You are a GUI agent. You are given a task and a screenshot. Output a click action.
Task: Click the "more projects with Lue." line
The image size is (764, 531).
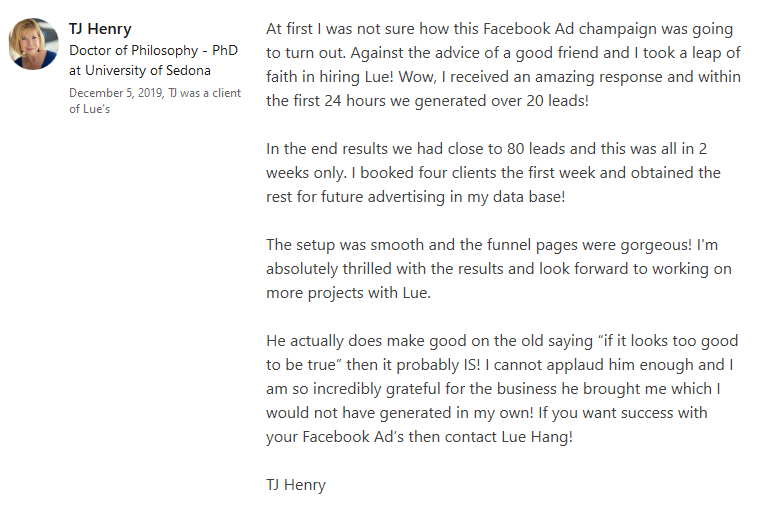click(x=348, y=293)
